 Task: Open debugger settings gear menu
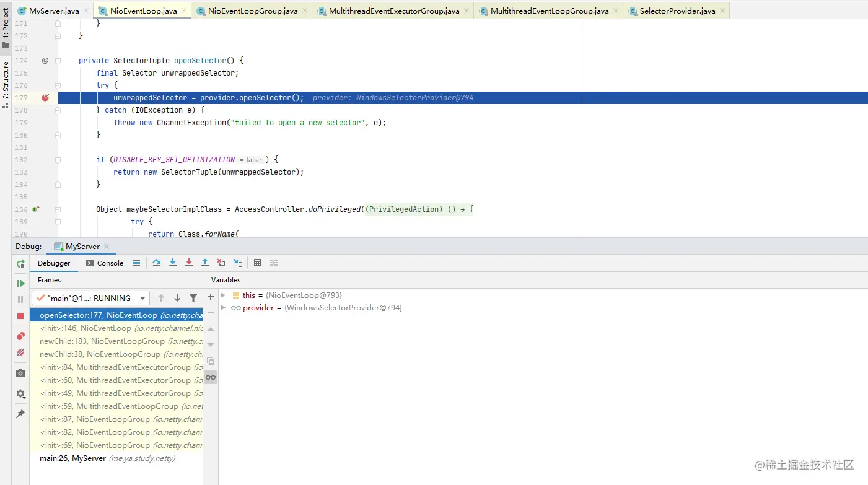(20, 393)
